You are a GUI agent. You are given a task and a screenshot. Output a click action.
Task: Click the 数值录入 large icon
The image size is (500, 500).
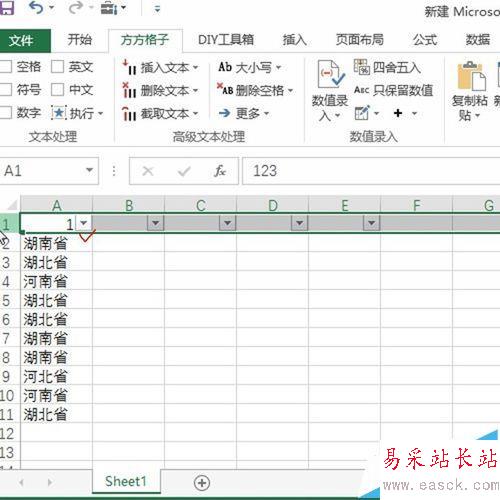pyautogui.click(x=330, y=74)
